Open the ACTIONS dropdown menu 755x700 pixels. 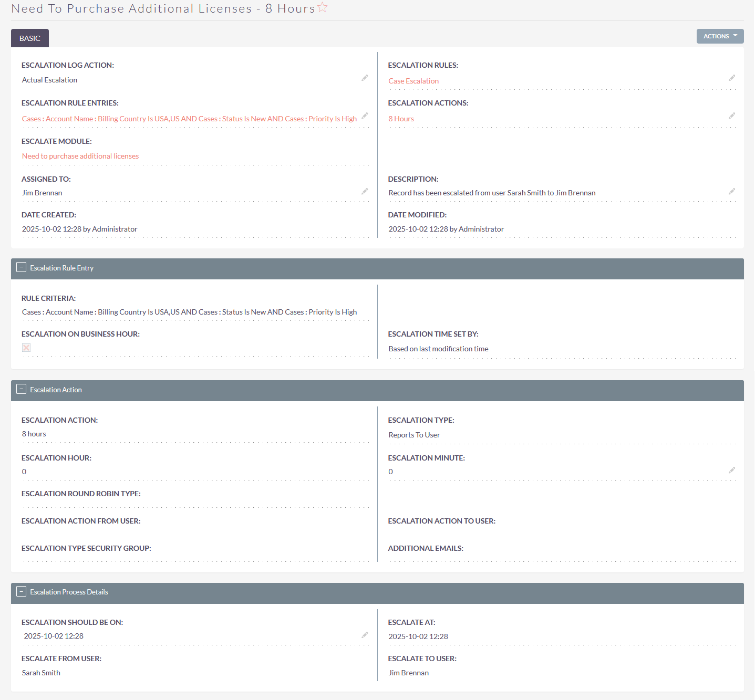pos(719,36)
